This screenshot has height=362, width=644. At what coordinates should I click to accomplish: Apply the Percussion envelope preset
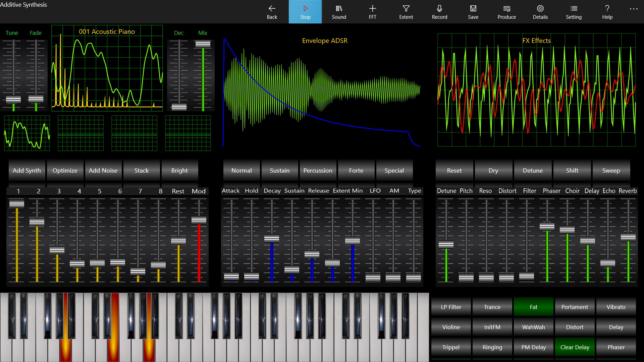(x=318, y=170)
